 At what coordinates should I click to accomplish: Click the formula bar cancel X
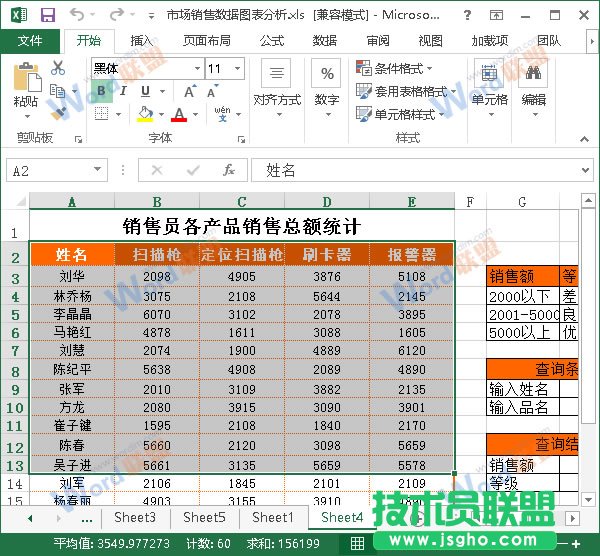pos(157,170)
